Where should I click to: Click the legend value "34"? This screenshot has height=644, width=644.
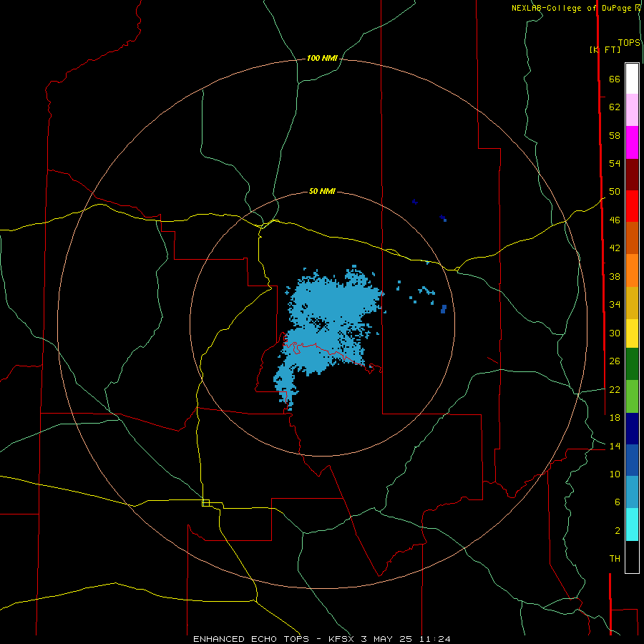tap(615, 305)
